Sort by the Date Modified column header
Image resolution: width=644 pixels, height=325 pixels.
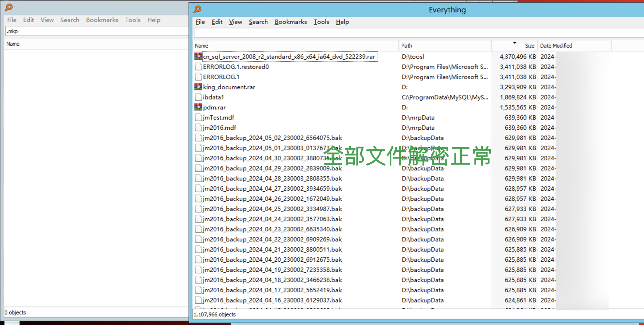574,46
